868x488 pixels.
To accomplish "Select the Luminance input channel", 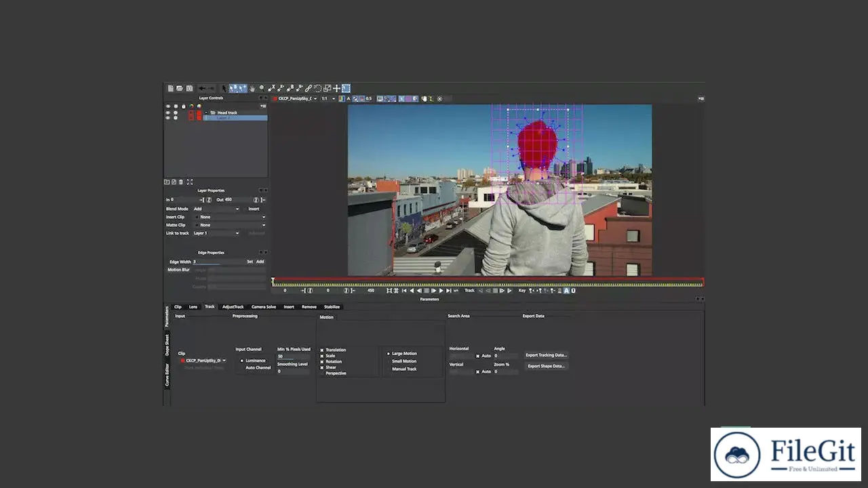I will (x=242, y=361).
